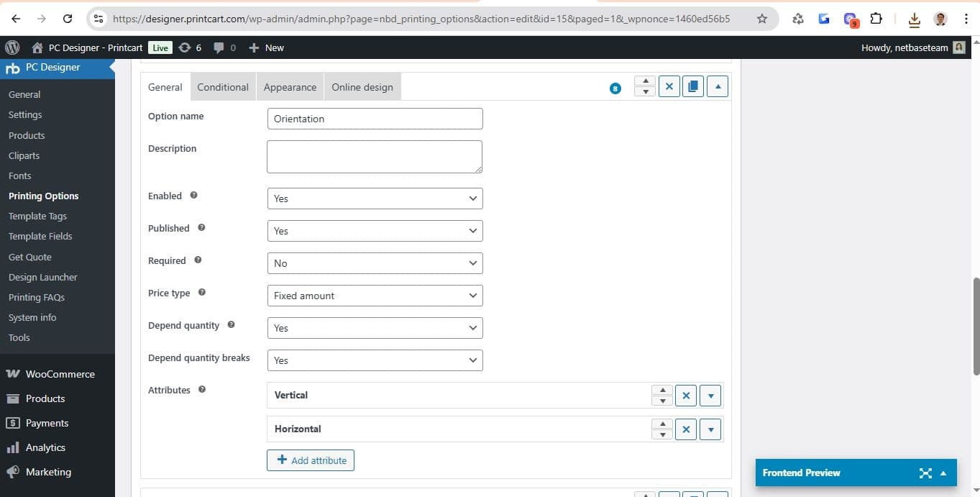Show help tooltip for Price type
This screenshot has height=497, width=980.
tap(202, 292)
